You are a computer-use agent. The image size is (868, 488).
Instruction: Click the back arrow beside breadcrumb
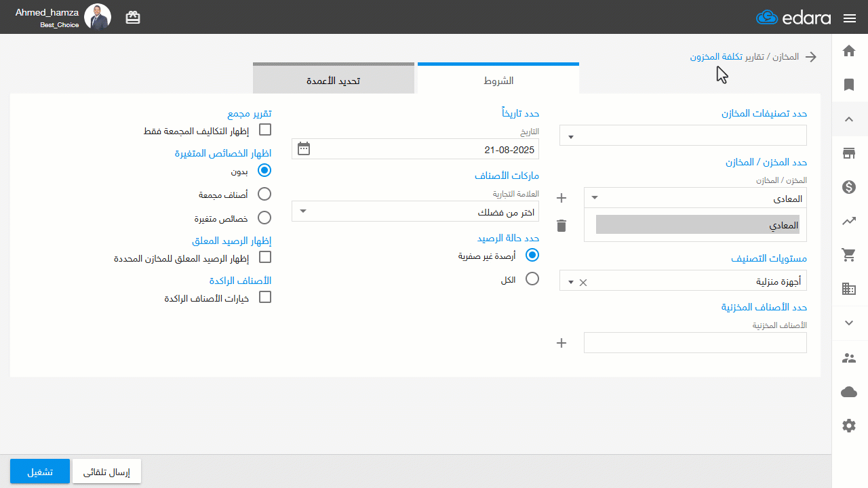point(810,57)
